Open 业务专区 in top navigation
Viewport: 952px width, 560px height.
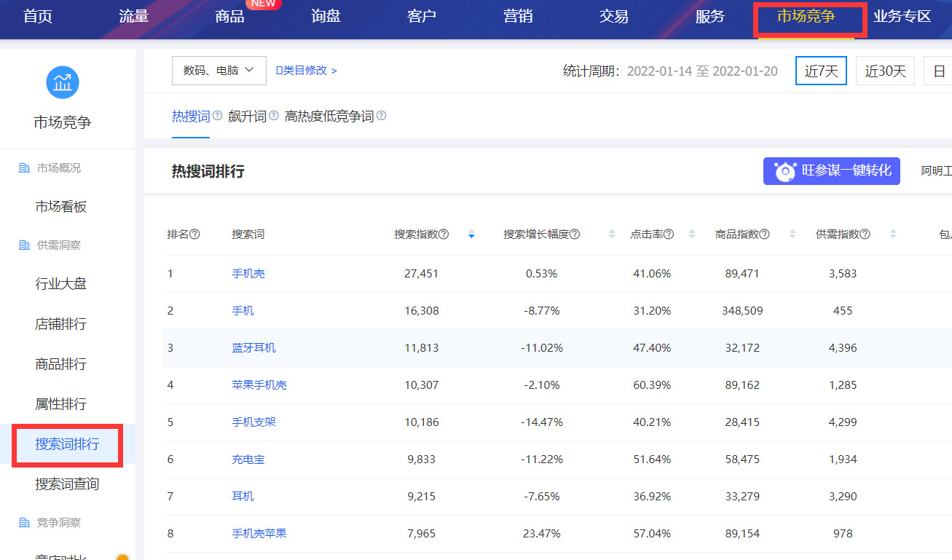(902, 16)
